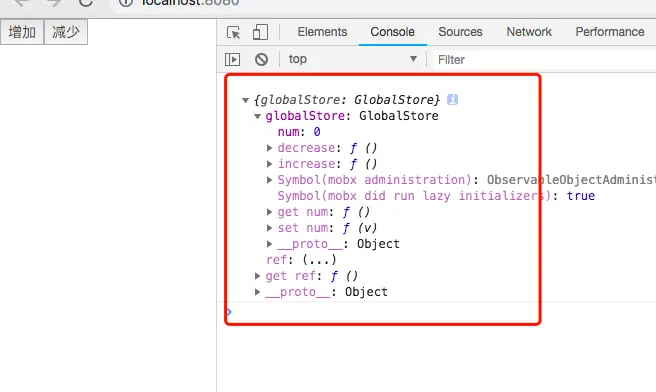Collapse the root {globalStore: GlobalStore} object
This screenshot has height=392, width=656.
click(x=246, y=100)
